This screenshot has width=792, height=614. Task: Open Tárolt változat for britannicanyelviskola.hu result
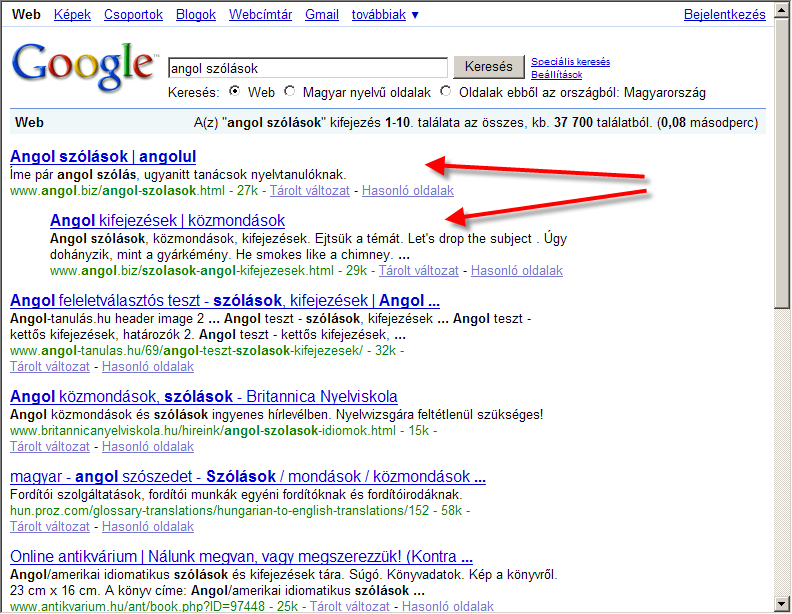[50, 447]
